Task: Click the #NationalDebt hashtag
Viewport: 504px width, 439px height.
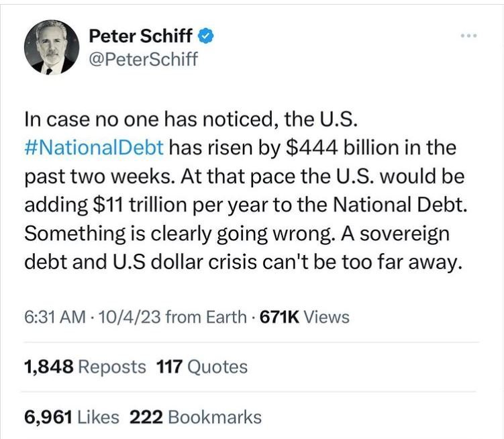Action: click(94, 148)
